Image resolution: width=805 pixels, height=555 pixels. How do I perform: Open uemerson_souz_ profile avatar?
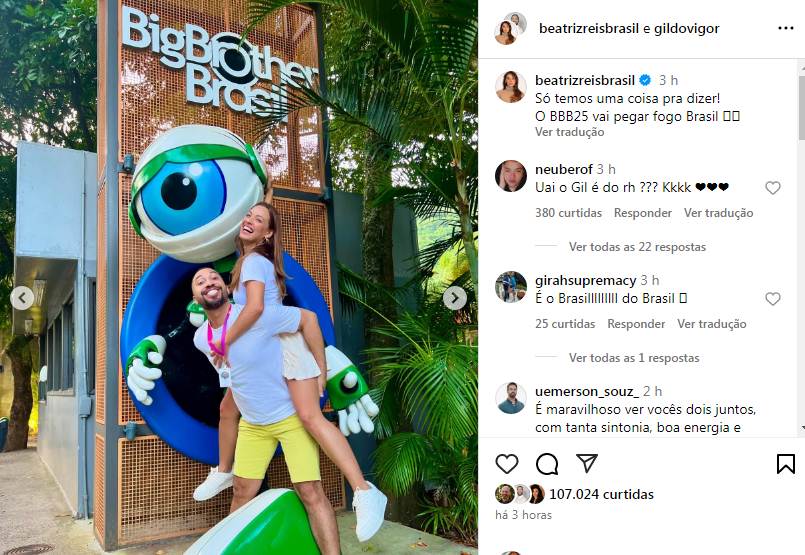click(x=511, y=398)
